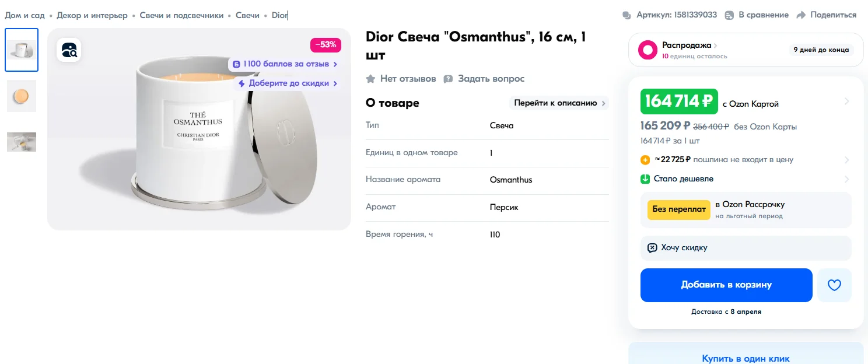
Task: Select the orange candle top thumbnail
Action: 22,96
